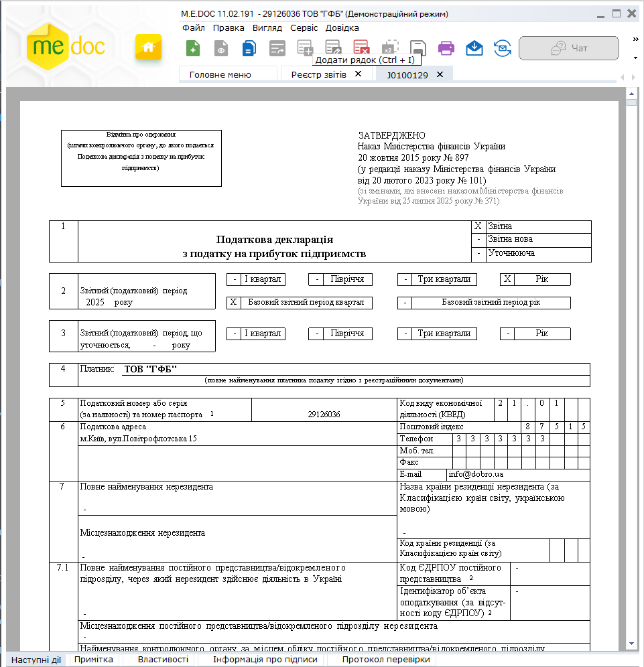Expand the 'Наступні дії' bottom panel
The height and width of the screenshot is (667, 644).
point(36,660)
